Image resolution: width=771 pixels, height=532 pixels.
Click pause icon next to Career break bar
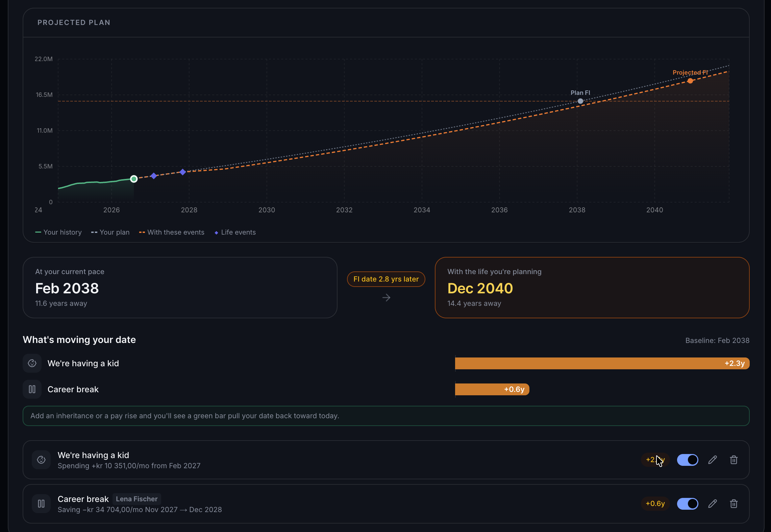pos(32,389)
